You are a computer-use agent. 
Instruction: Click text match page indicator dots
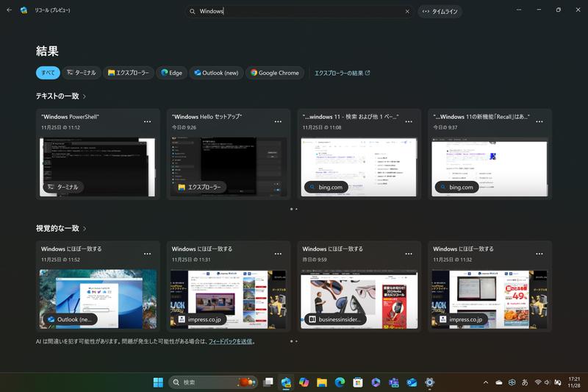tap(293, 209)
